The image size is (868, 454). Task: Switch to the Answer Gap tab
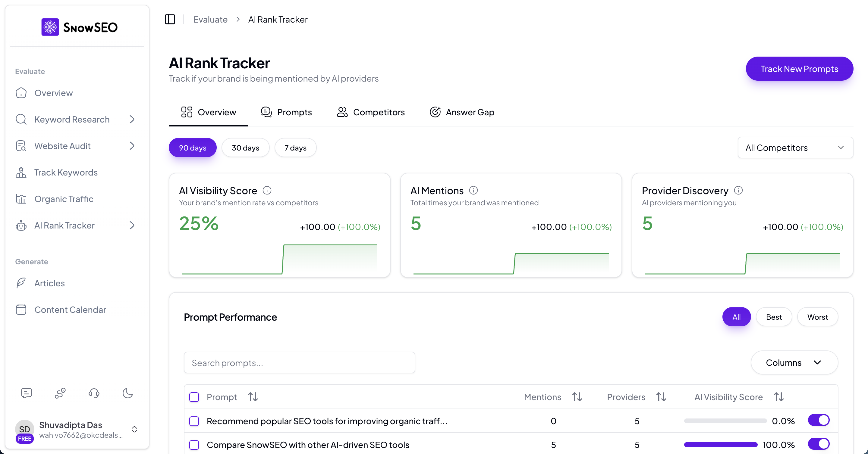point(462,112)
